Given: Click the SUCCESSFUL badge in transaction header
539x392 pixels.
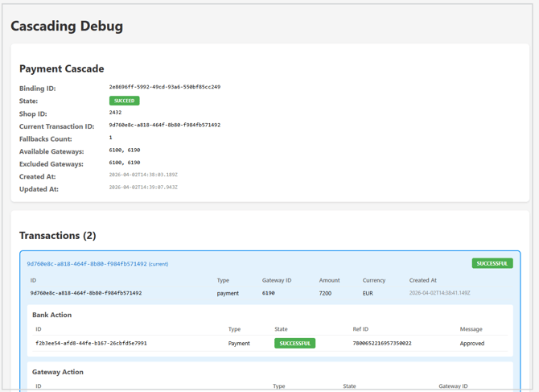Looking at the screenshot, I should point(492,263).
